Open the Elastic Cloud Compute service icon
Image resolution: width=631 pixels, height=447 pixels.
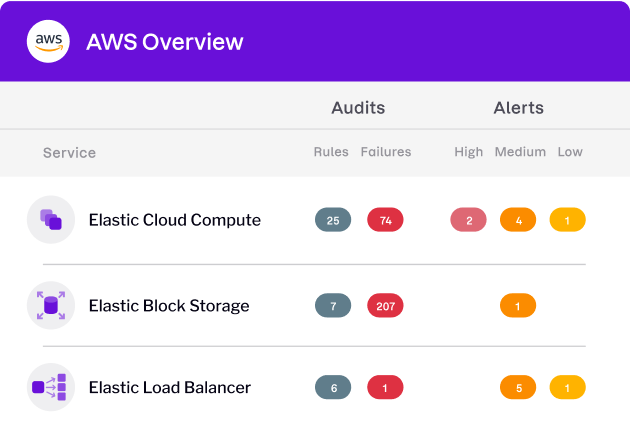click(51, 220)
